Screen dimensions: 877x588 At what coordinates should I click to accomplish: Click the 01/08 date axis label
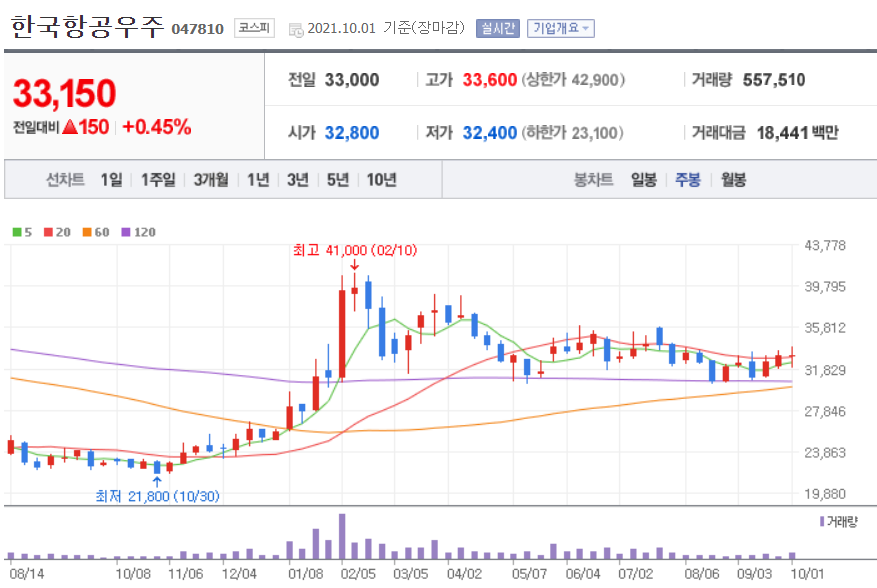(305, 574)
